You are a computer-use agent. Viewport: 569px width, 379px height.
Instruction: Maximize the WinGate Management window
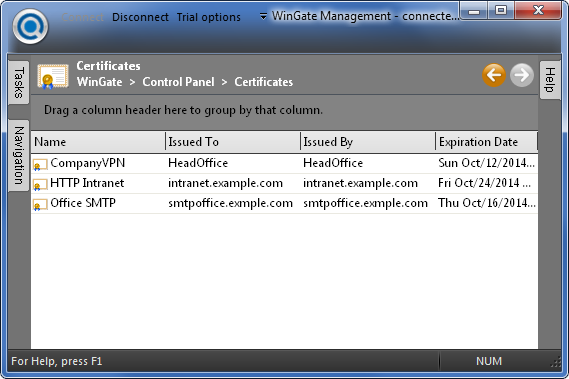click(x=501, y=11)
